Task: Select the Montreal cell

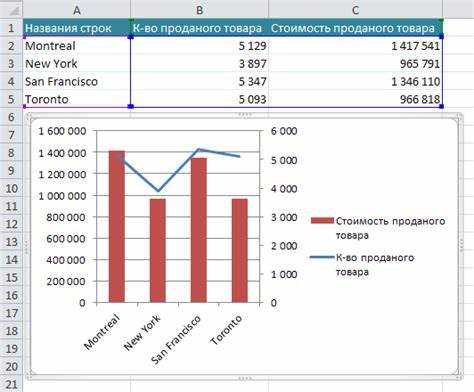Action: (x=77, y=46)
